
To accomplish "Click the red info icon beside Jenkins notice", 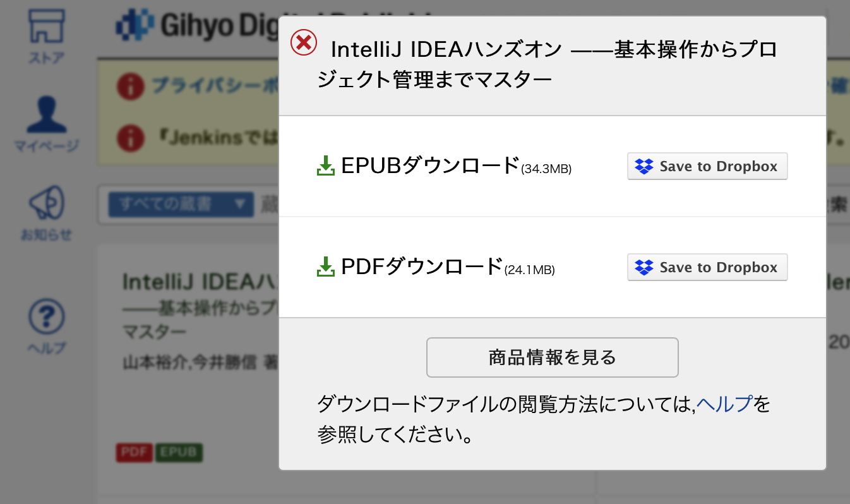I will point(130,136).
